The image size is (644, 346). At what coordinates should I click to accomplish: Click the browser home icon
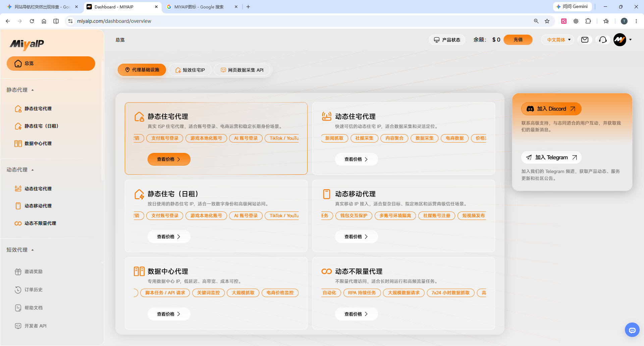(44, 21)
